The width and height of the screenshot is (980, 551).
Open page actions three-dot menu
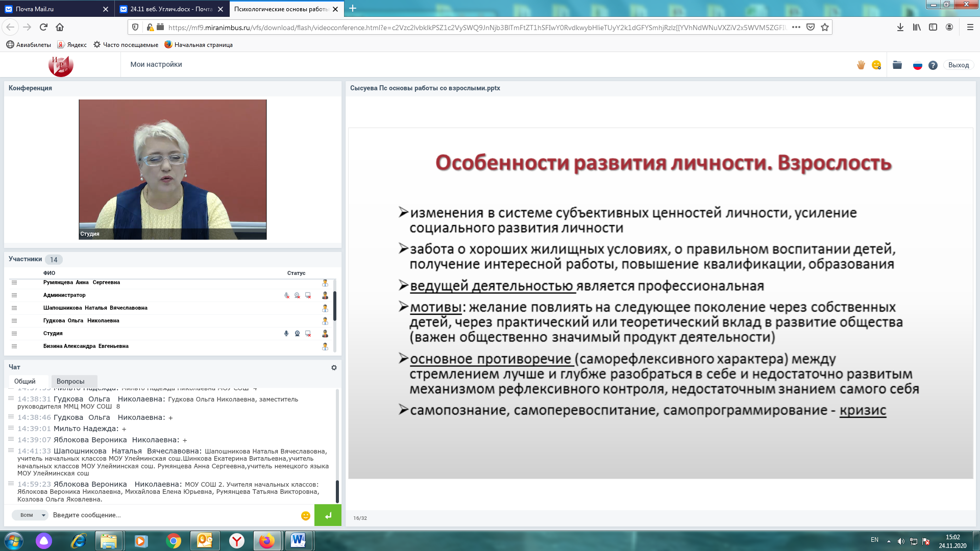(x=796, y=27)
